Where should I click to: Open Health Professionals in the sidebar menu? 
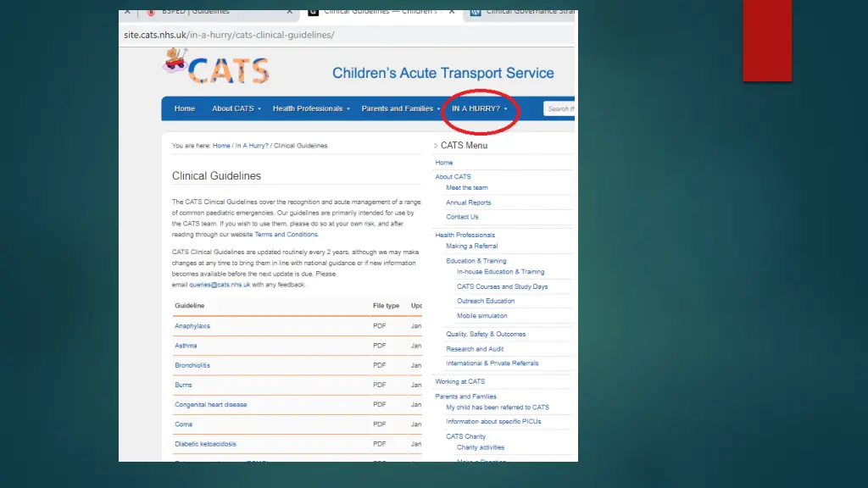tap(465, 235)
